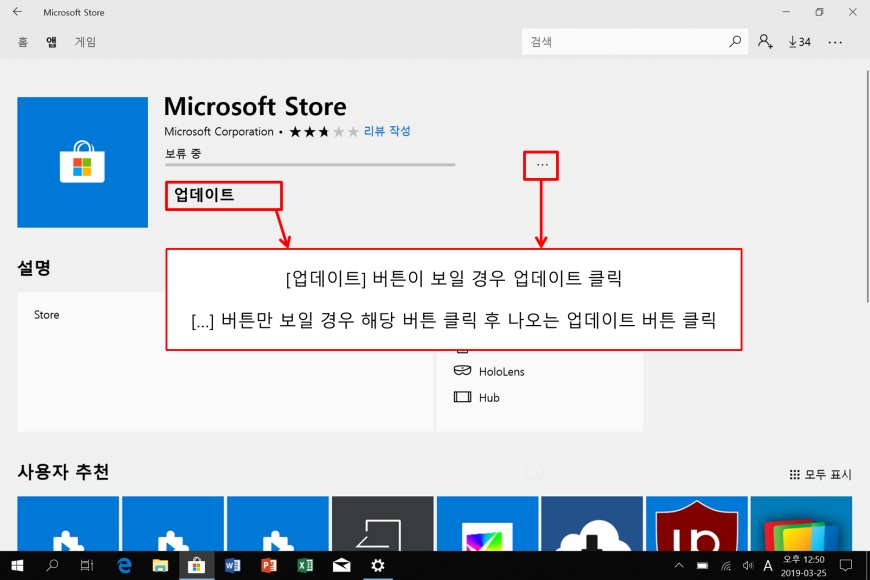This screenshot has height=580, width=870.
Task: Open the Action Center notifications icon
Action: pyautogui.click(x=846, y=566)
